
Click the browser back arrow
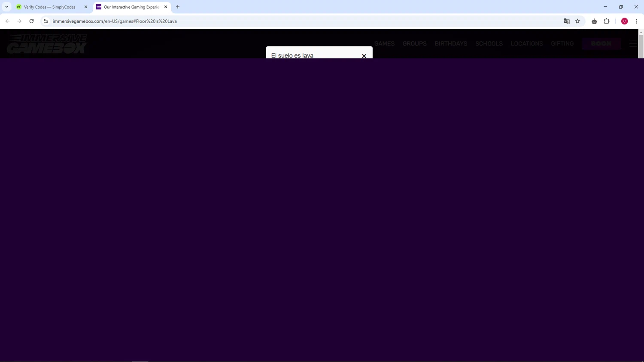[8, 21]
